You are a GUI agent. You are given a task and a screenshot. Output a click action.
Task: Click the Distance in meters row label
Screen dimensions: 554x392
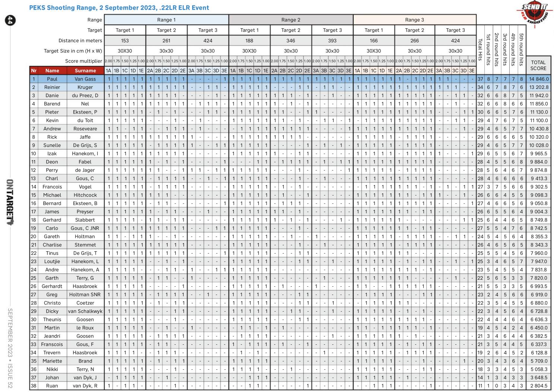pyautogui.click(x=80, y=41)
